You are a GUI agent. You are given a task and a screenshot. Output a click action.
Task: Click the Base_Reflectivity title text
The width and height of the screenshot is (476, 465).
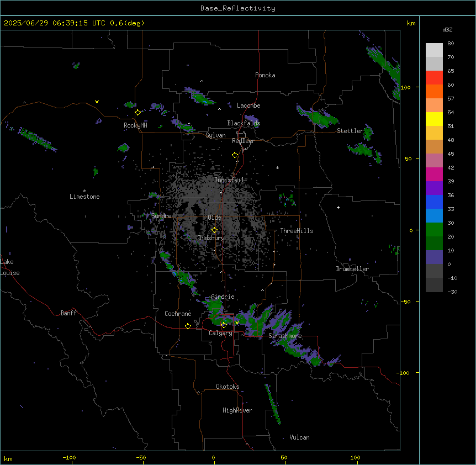[238, 8]
